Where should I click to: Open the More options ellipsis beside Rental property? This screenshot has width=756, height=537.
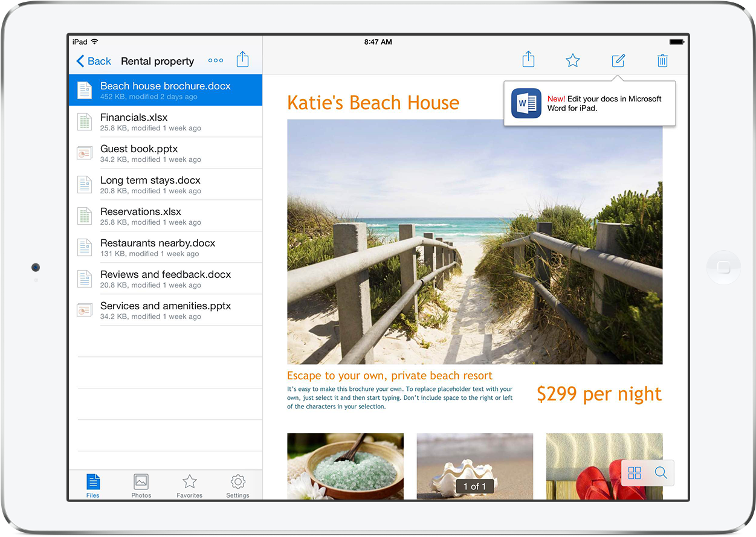pos(216,60)
